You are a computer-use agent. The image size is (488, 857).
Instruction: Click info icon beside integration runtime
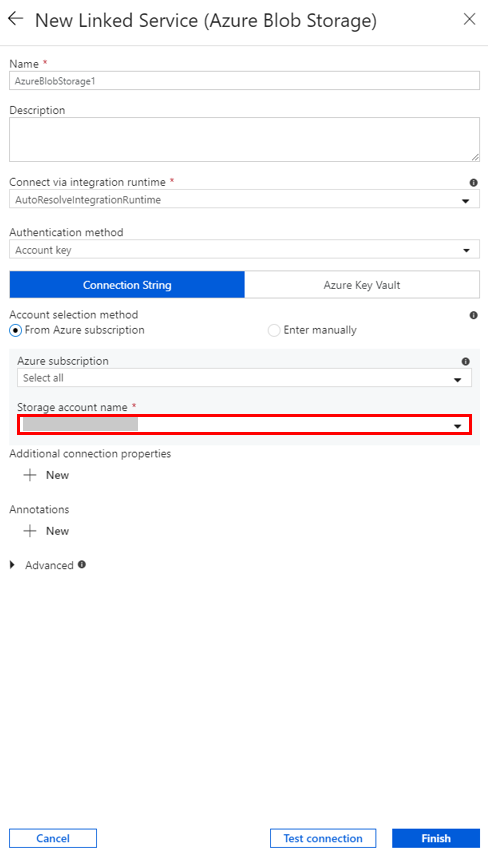tap(473, 183)
